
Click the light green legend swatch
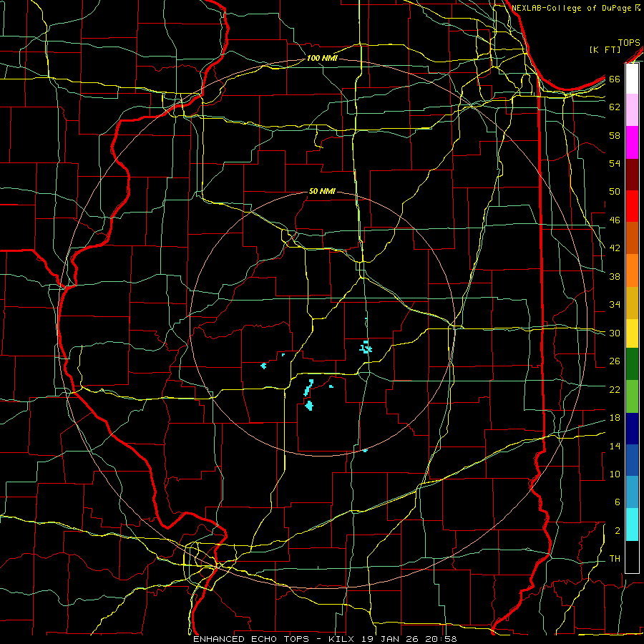632,396
